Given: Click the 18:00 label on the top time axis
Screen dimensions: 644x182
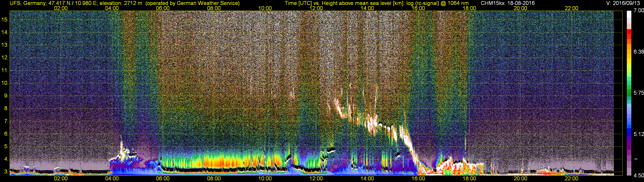Looking at the screenshot, I should [x=469, y=8].
